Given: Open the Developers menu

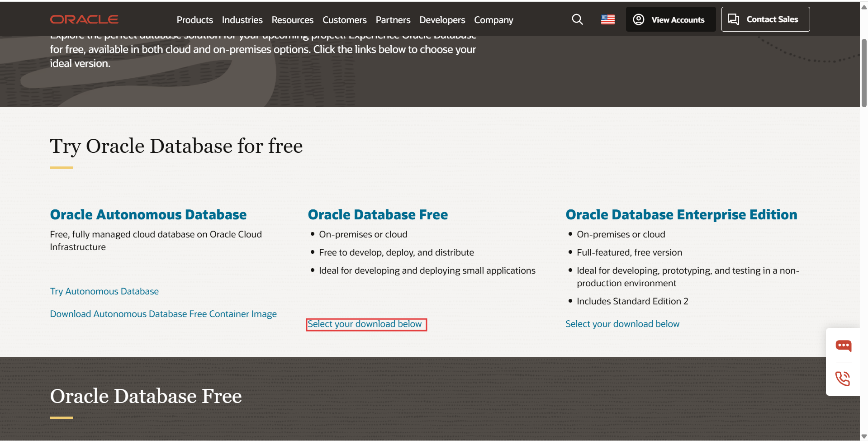Looking at the screenshot, I should (x=442, y=20).
